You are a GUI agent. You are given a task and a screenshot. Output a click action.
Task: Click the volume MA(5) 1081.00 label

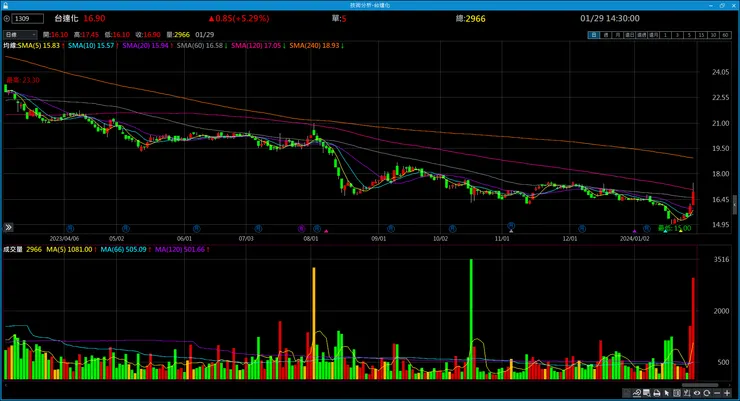point(71,249)
